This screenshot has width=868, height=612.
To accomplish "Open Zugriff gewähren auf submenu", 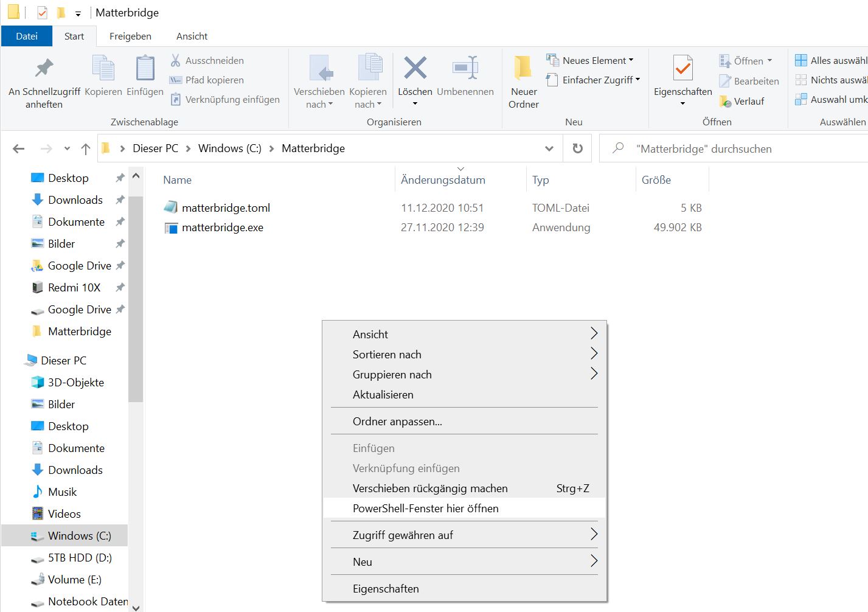I will 465,535.
